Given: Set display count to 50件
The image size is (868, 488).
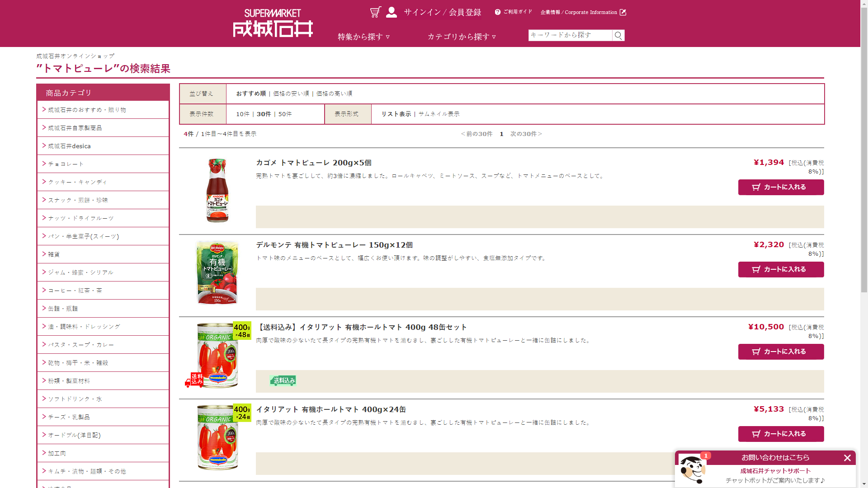Looking at the screenshot, I should coord(285,114).
